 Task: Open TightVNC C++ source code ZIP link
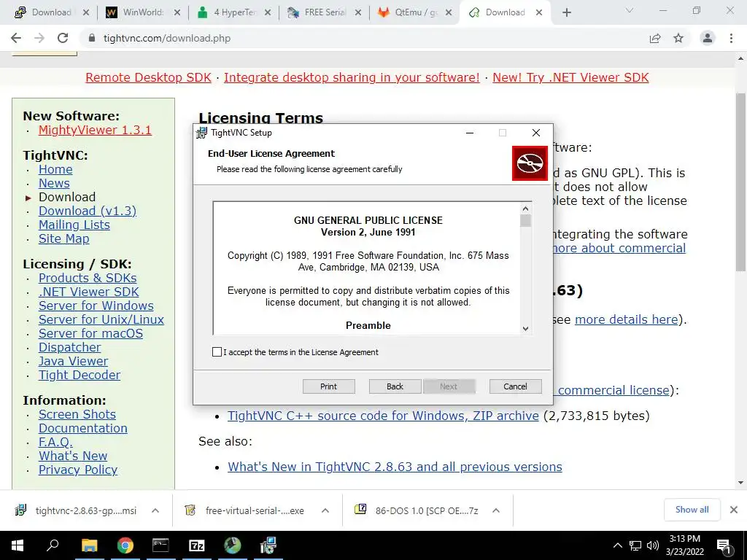tap(383, 416)
